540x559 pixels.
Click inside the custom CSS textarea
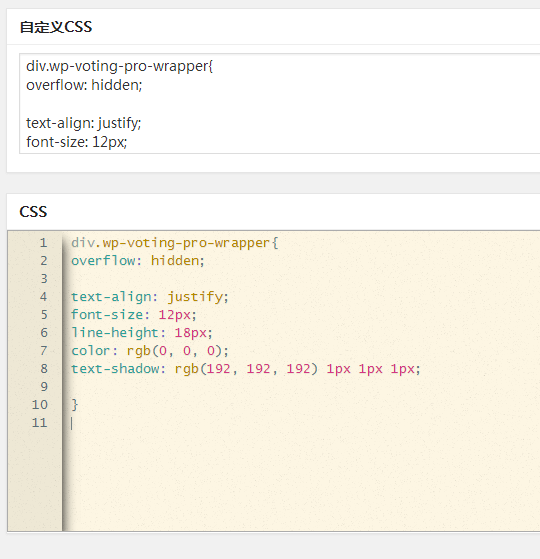(x=280, y=104)
